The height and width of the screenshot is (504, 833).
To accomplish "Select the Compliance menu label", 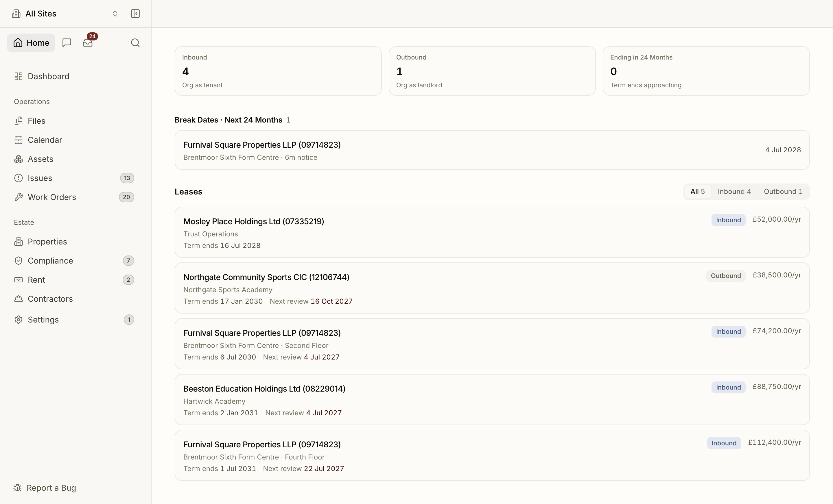I will pos(50,261).
